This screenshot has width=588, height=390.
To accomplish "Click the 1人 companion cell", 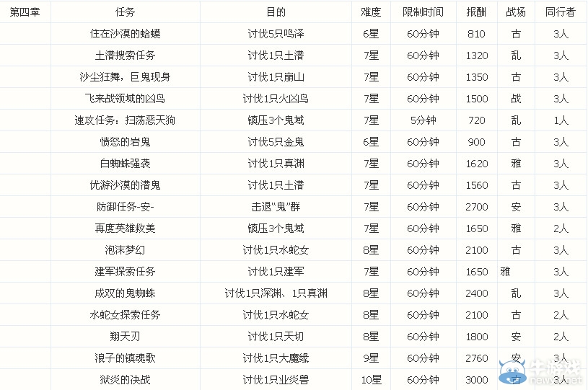I will [x=561, y=120].
